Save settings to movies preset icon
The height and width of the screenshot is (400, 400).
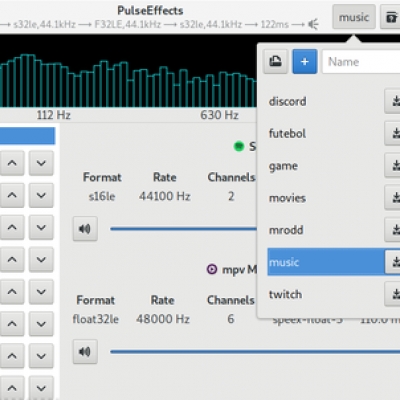[393, 198]
